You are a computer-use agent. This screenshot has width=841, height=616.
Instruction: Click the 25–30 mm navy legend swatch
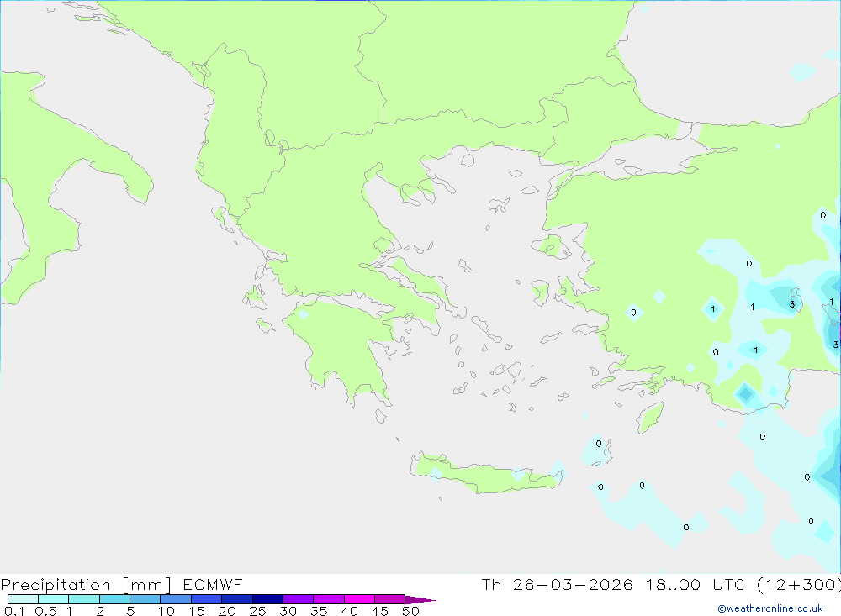(267, 599)
